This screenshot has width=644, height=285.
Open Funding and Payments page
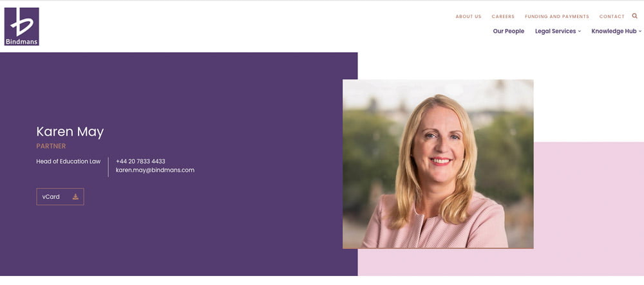click(556, 16)
